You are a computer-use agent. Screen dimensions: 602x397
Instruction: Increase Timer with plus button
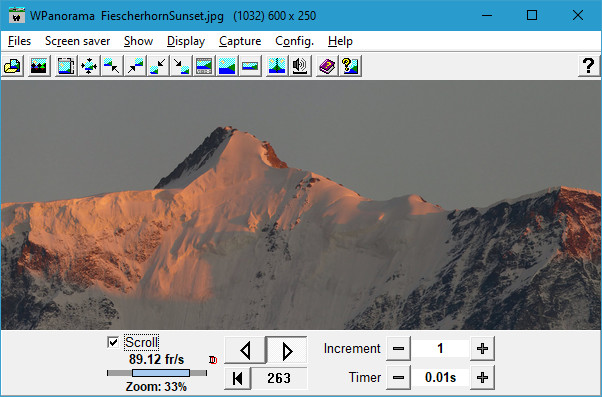pos(482,377)
